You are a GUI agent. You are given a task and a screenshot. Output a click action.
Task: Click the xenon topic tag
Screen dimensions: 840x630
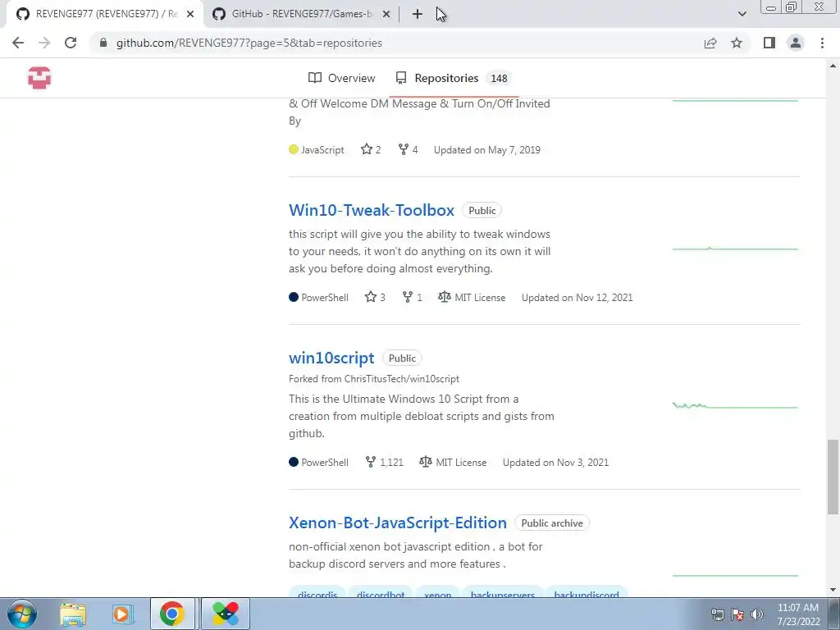[x=438, y=592]
